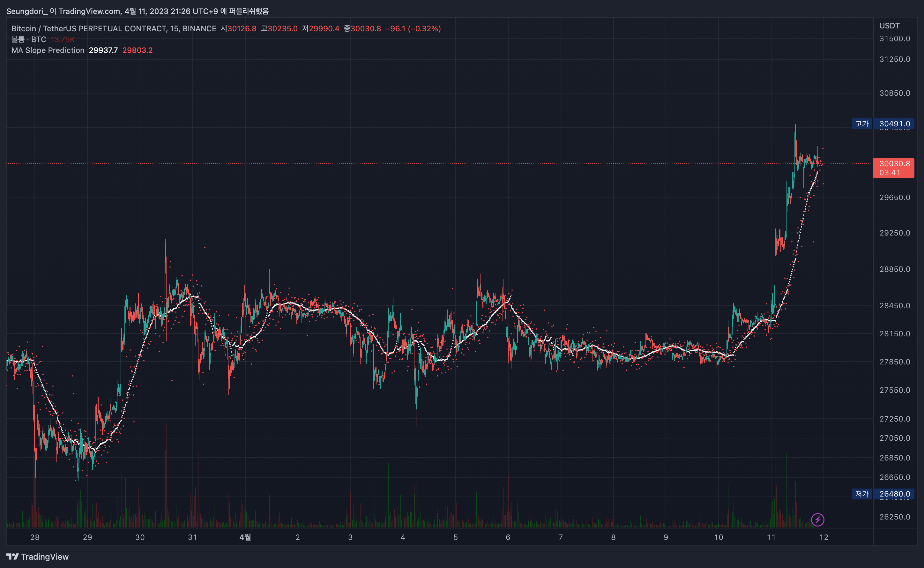This screenshot has height=568, width=924.
Task: Click the 30 date label on time axis
Action: pos(140,537)
